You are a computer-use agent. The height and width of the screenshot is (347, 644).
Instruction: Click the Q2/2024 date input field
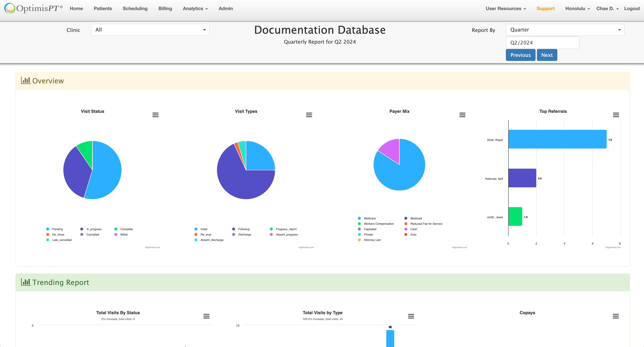coord(542,43)
